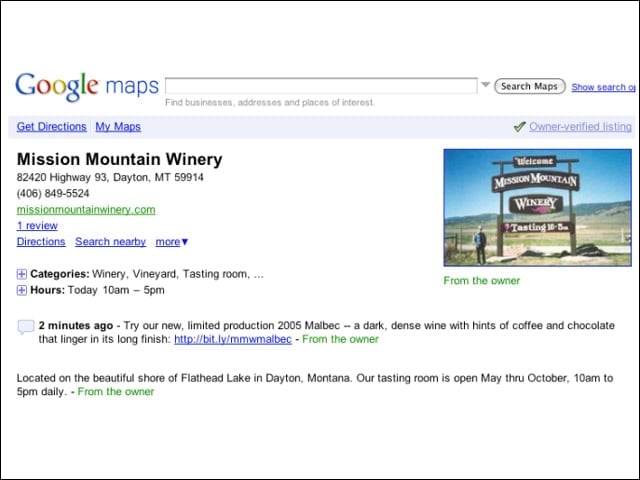The width and height of the screenshot is (640, 480).
Task: Click the winery sign photo thumbnail
Action: [538, 208]
